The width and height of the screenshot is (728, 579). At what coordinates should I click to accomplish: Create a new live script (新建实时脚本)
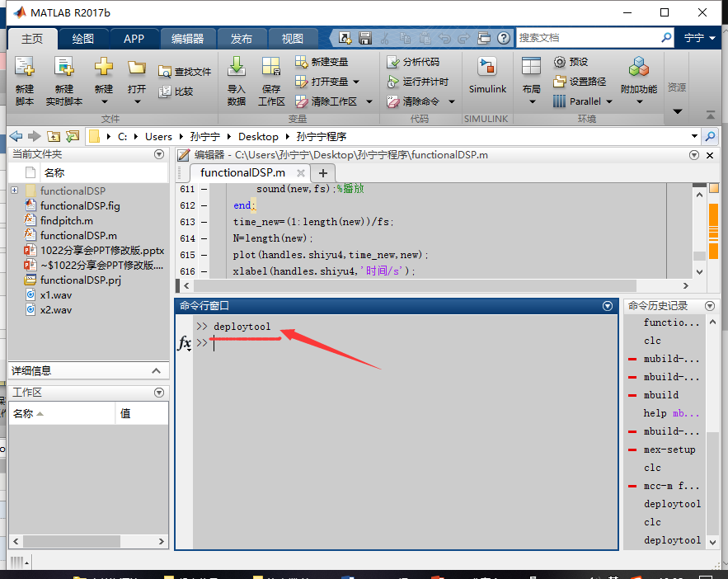(64, 81)
